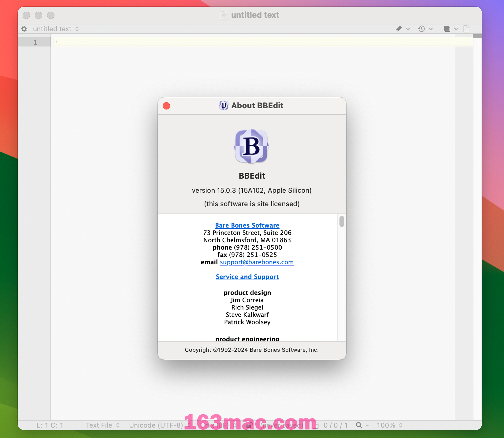504x438 pixels.
Task: Click the small BBEdit icon in the About title
Action: click(224, 106)
